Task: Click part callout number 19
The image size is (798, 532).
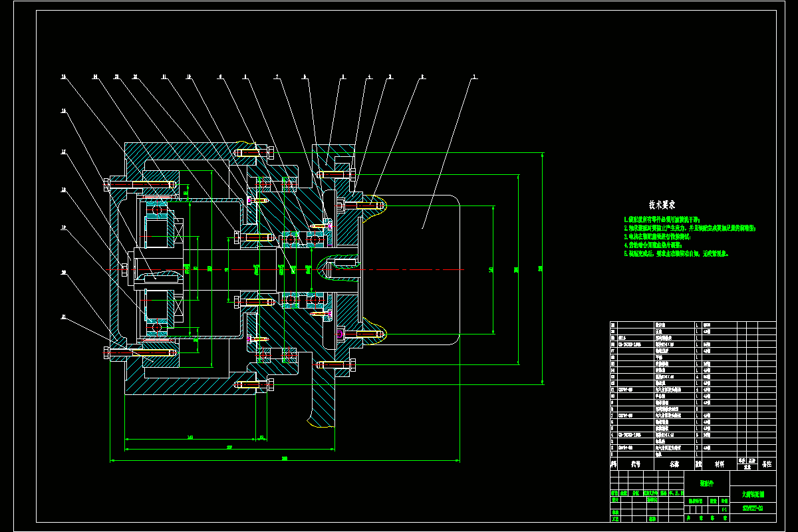Action: (64, 227)
